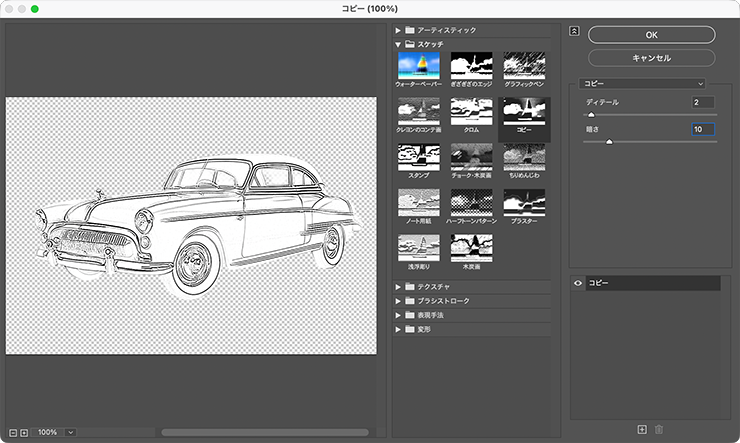Expand the テクスチャ folder
This screenshot has height=443, width=740.
pos(399,286)
